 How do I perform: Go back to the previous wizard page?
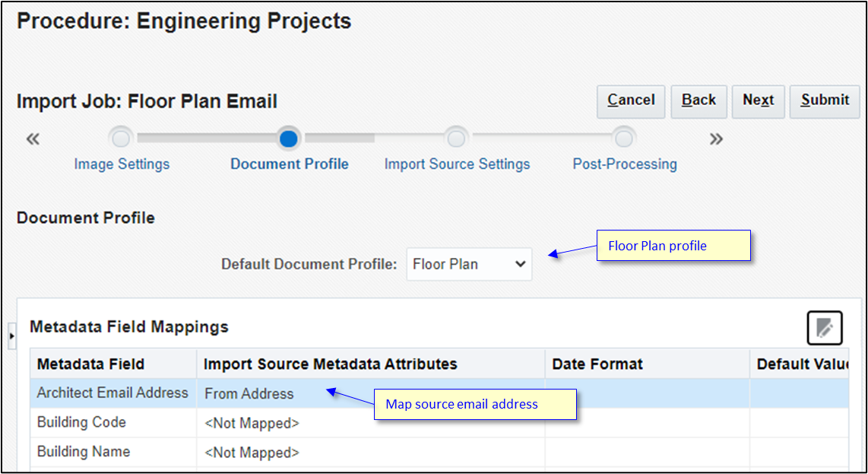click(x=699, y=101)
